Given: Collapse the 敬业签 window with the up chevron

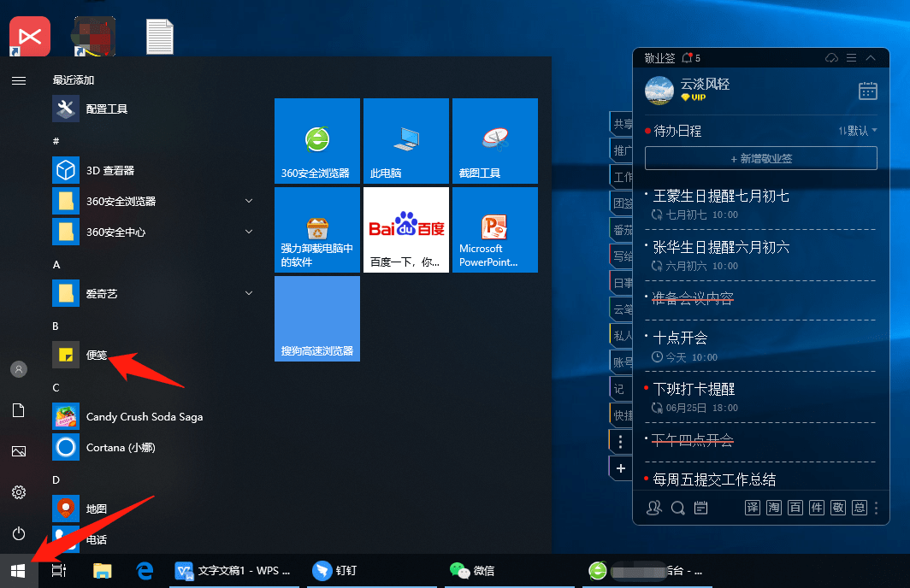Looking at the screenshot, I should pyautogui.click(x=871, y=58).
